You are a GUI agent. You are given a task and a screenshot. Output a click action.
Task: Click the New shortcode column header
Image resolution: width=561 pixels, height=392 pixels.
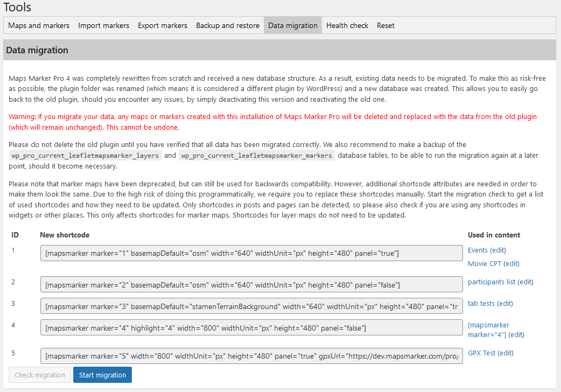[x=65, y=235]
